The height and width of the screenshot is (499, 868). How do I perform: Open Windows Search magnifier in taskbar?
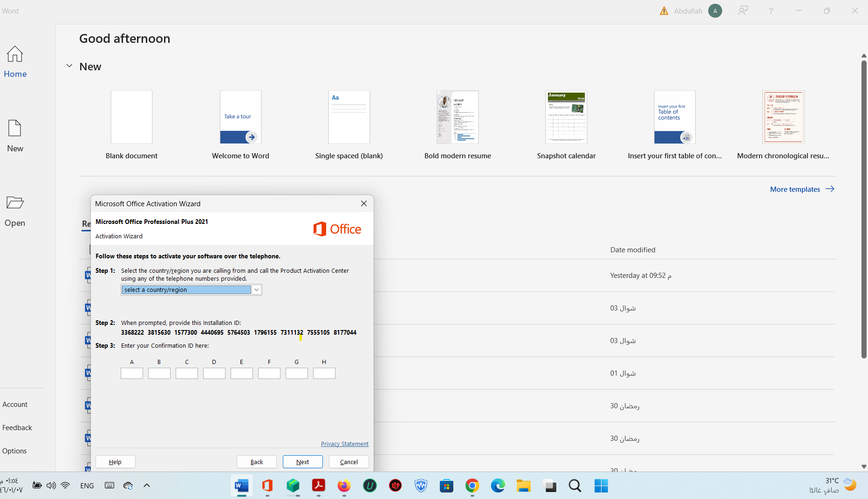575,486
